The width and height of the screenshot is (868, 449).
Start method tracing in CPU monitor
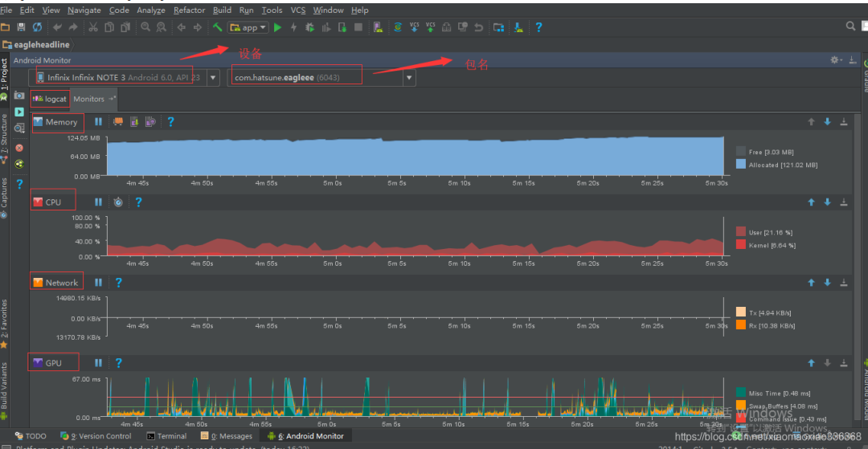pyautogui.click(x=118, y=202)
